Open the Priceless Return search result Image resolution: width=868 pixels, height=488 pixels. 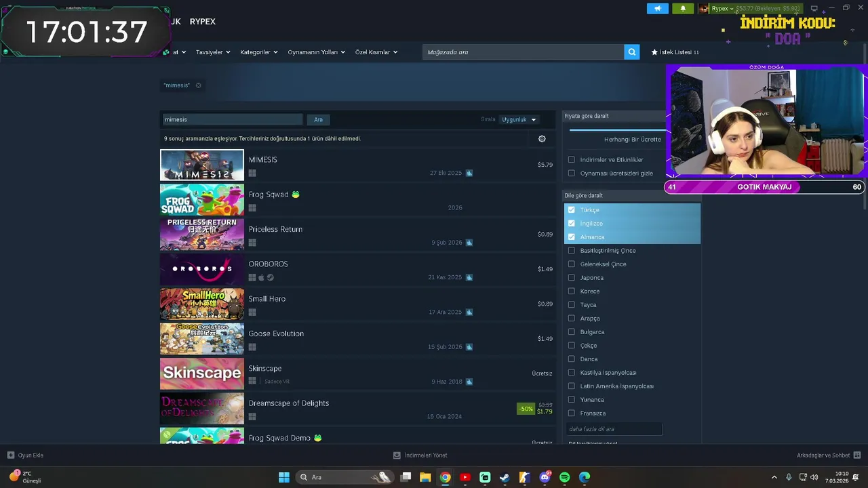(358, 235)
